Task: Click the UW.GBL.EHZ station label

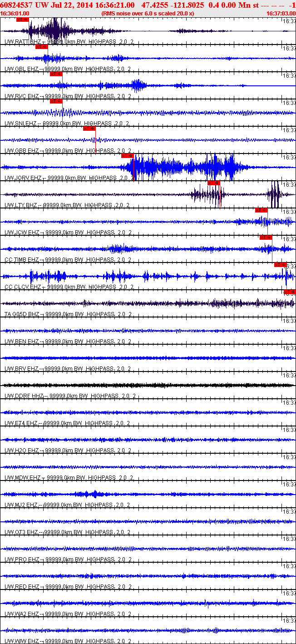Action: point(68,69)
